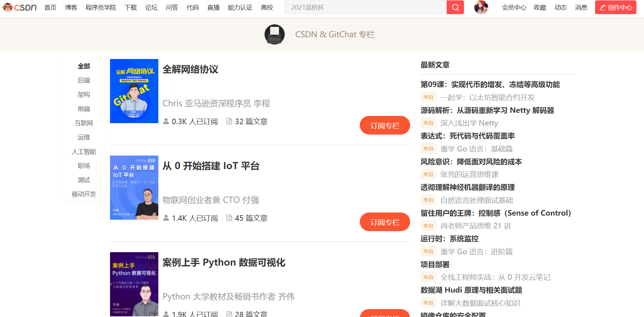The height and width of the screenshot is (317, 644).
Task: Open 案例上手 Python 数据可视化 title
Action: [224, 262]
